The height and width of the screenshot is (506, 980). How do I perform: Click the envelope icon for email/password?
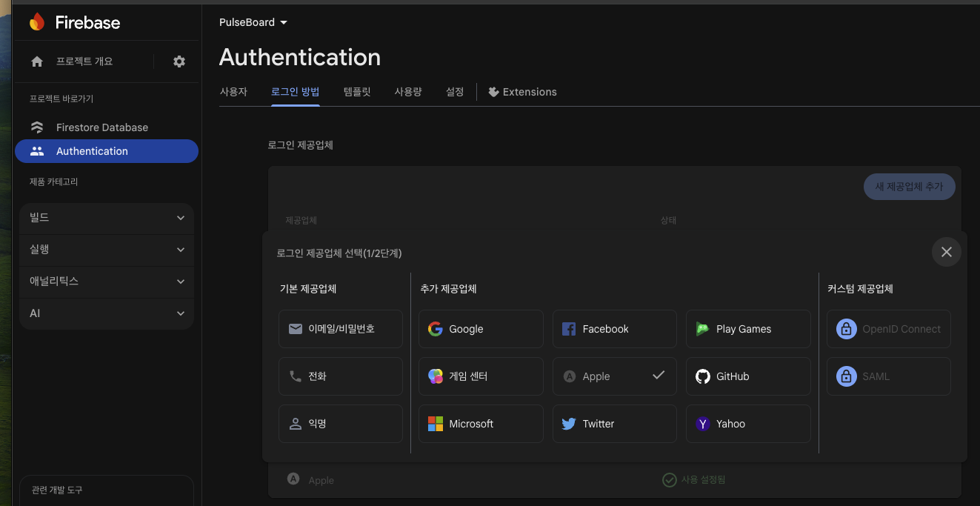point(296,329)
